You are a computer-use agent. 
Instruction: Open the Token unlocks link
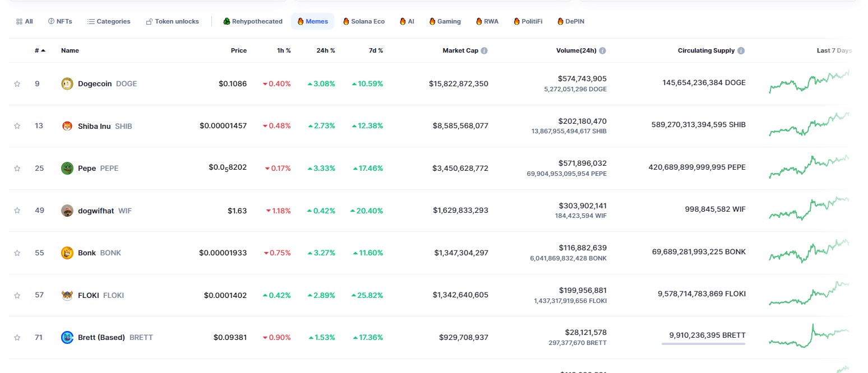click(x=172, y=21)
